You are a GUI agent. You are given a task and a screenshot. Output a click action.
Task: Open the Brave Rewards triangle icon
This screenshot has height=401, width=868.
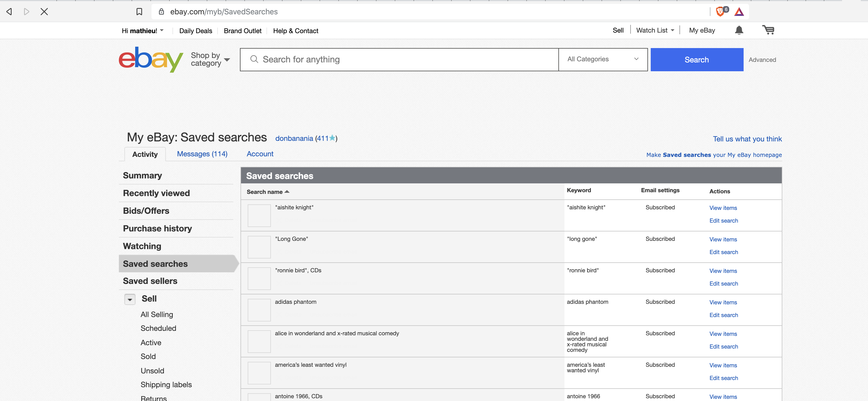point(739,12)
